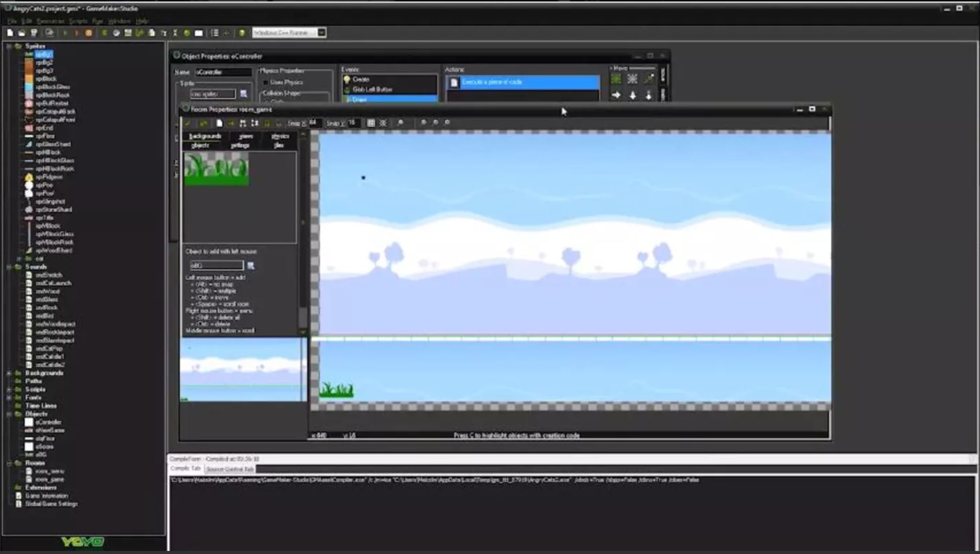This screenshot has width=980, height=554.
Task: Switch to the backgrounds tab in room editor
Action: tap(205, 136)
